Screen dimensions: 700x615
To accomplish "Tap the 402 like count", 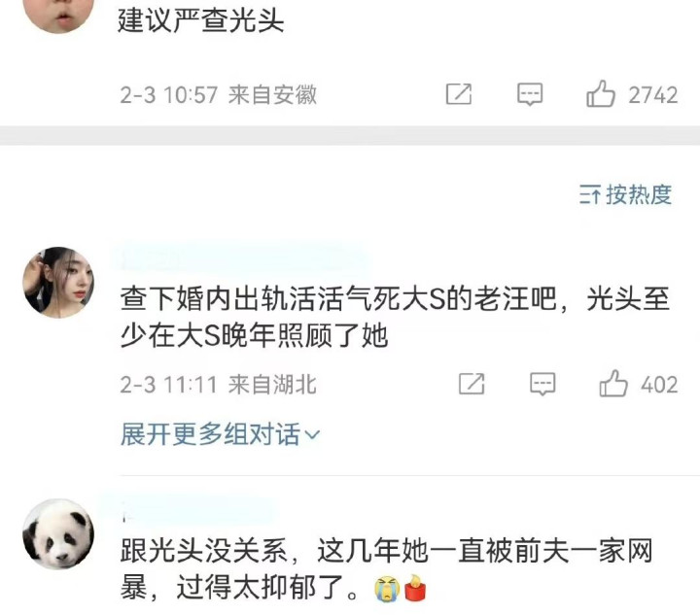I will click(659, 385).
